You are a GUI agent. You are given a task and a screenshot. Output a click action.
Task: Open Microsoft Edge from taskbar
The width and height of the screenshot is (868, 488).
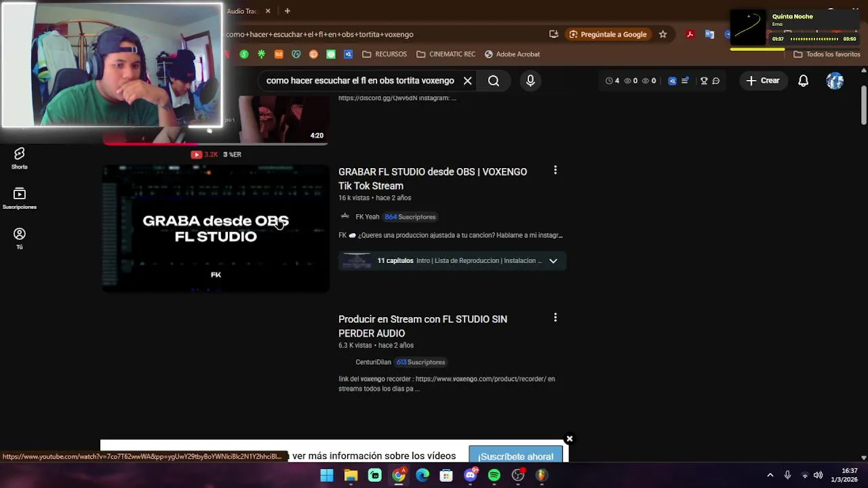422,475
